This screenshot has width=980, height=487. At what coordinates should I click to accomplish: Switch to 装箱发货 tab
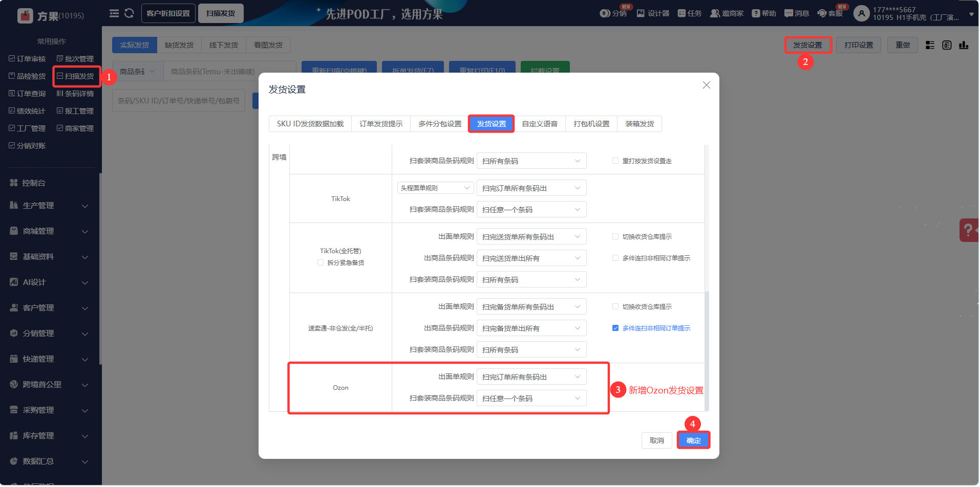[x=640, y=124]
